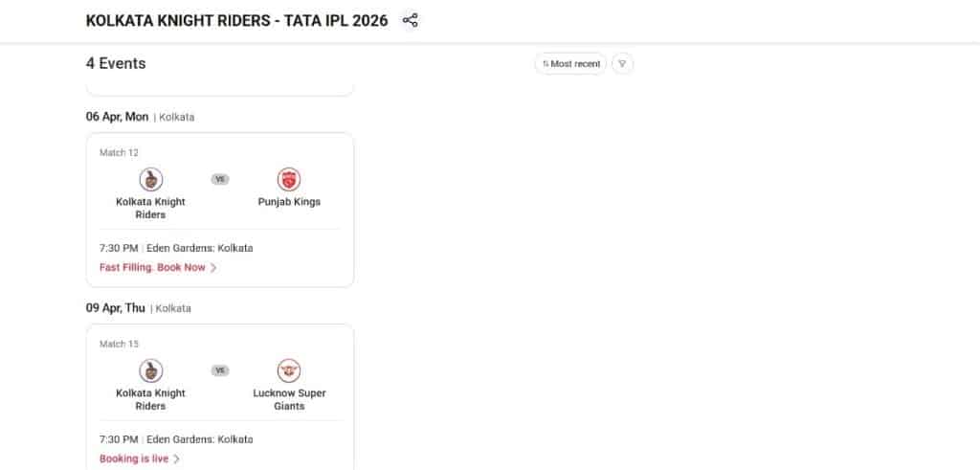Click Kolkata Knight Riders logo in Match 15
Image resolution: width=980 pixels, height=470 pixels.
click(150, 370)
